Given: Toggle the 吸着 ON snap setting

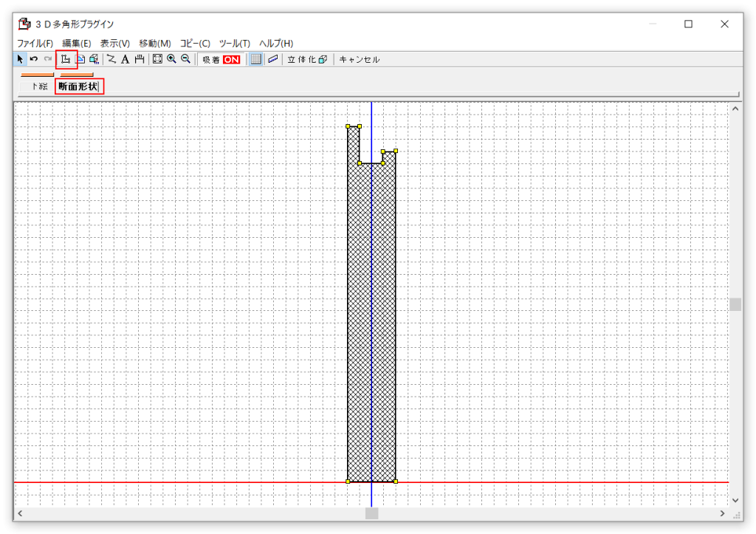Looking at the screenshot, I should [x=221, y=60].
